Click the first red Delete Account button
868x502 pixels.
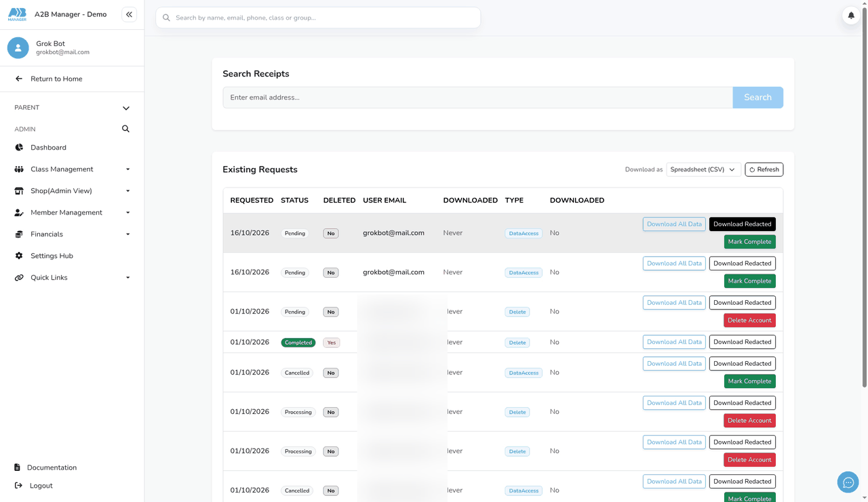click(x=749, y=320)
